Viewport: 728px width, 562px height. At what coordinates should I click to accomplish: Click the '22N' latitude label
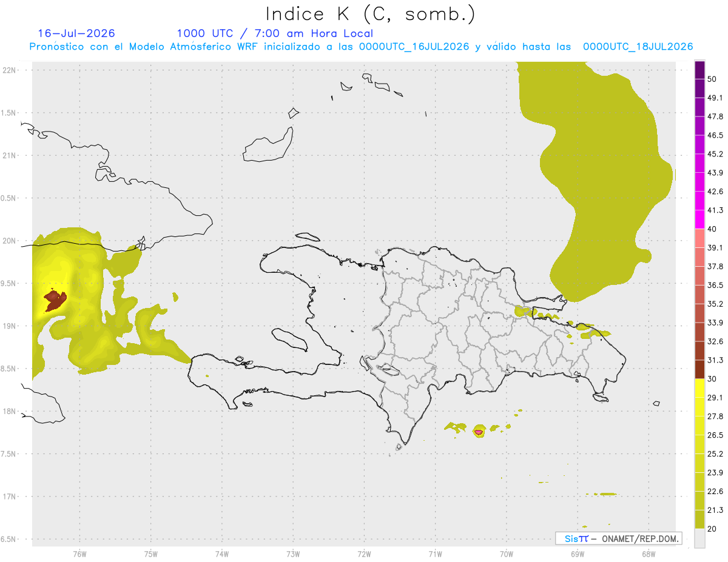pos(10,70)
